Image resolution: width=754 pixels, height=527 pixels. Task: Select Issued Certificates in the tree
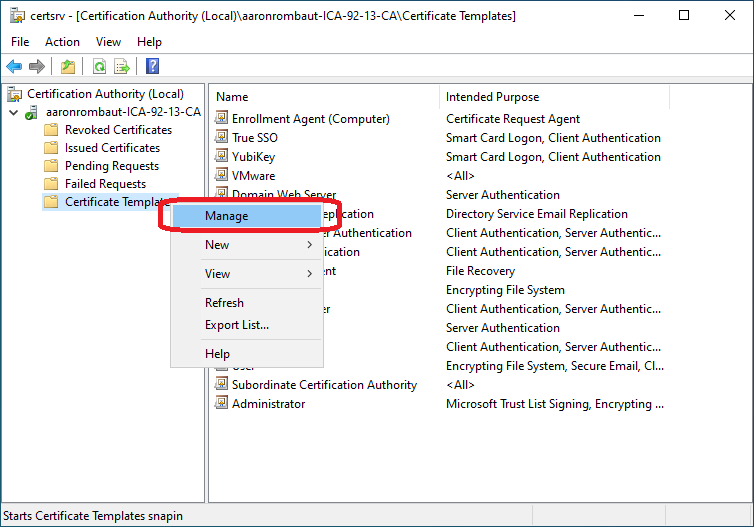[x=112, y=148]
